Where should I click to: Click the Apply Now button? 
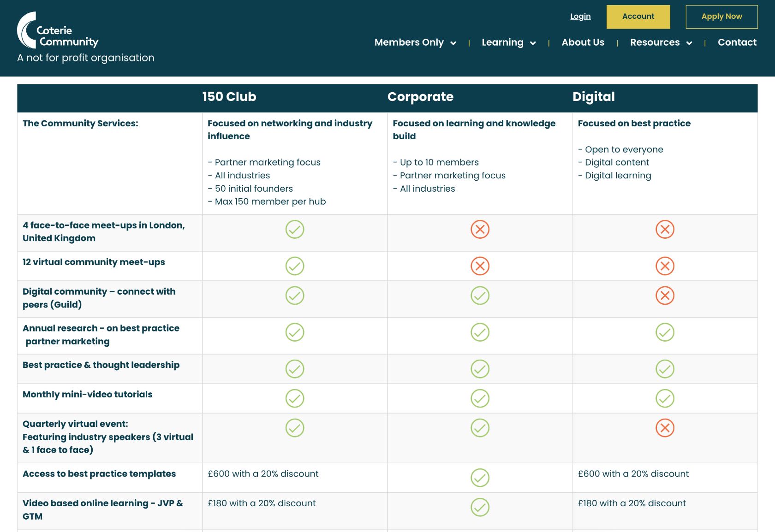(x=721, y=17)
